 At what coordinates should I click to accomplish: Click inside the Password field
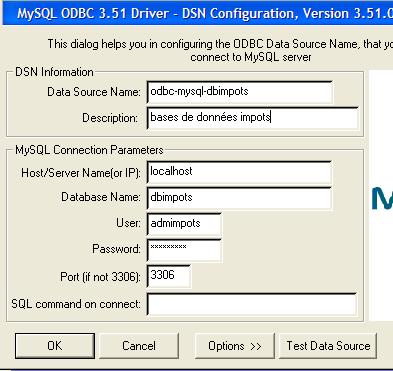(x=184, y=250)
